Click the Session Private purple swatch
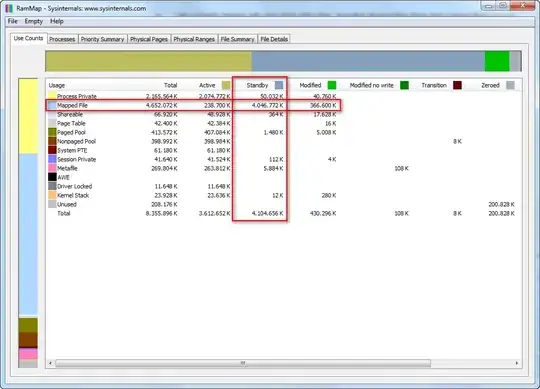 click(x=52, y=159)
